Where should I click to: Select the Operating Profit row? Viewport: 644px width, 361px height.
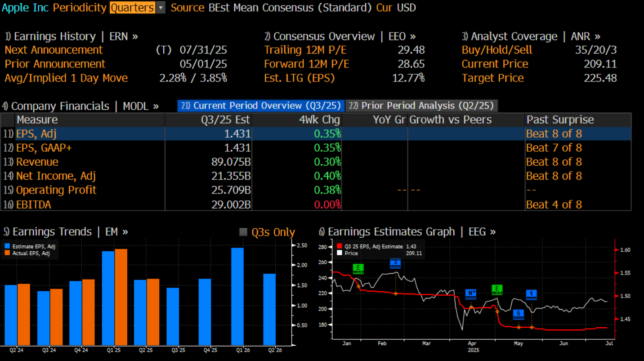316,190
